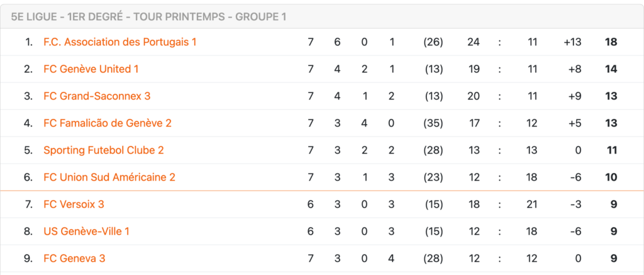Click the 21 goals conceded by FC Versoix 3
This screenshot has height=275, width=644.
pyautogui.click(x=532, y=205)
